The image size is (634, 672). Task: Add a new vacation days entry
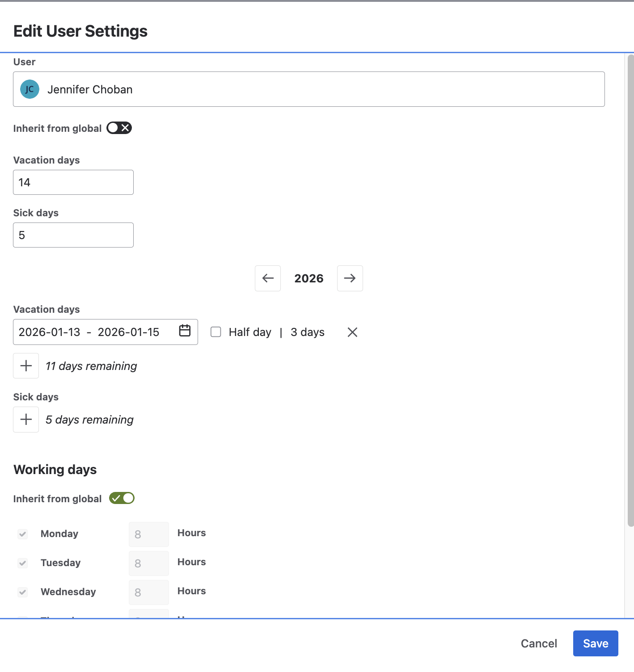tap(26, 366)
